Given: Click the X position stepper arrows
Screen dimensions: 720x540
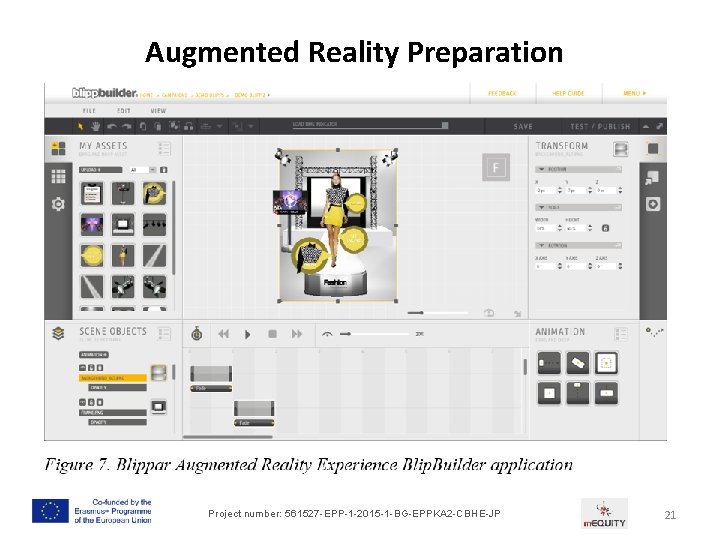Looking at the screenshot, I should coord(559,190).
